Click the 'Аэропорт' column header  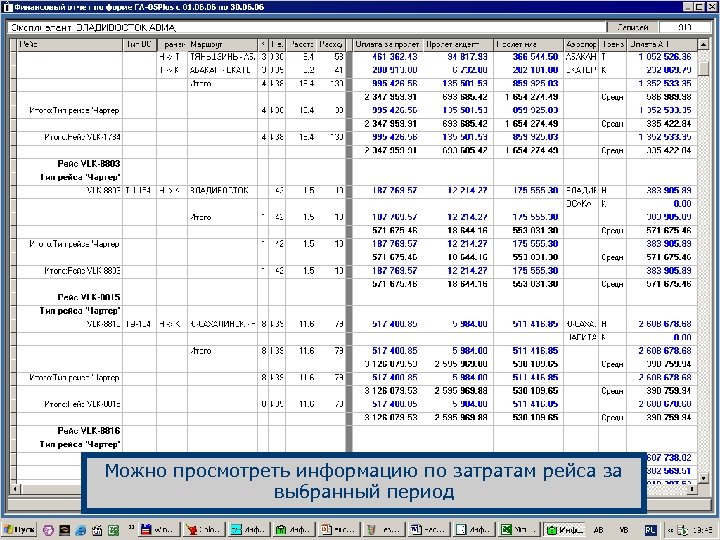click(581, 45)
